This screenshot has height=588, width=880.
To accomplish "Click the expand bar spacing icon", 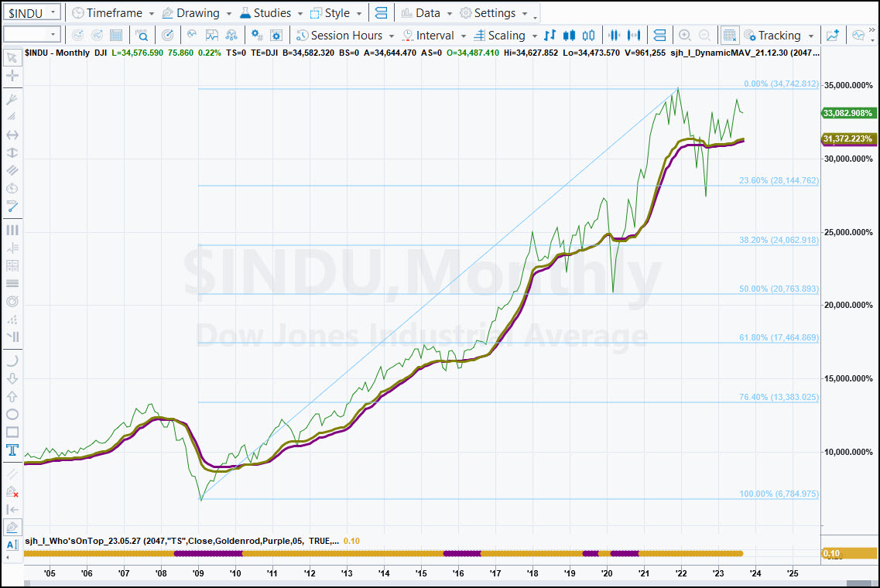I will [x=634, y=36].
